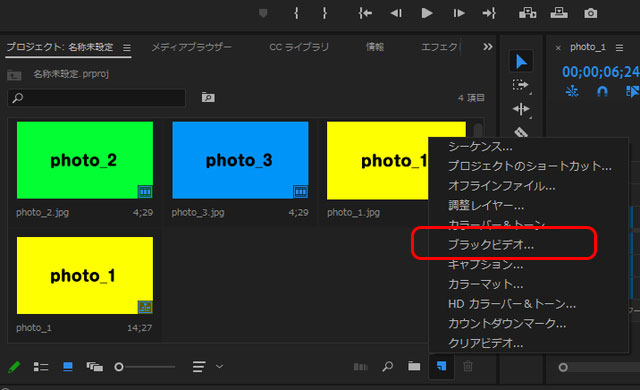The width and height of the screenshot is (640, 390).
Task: Create a new bin
Action: click(414, 366)
